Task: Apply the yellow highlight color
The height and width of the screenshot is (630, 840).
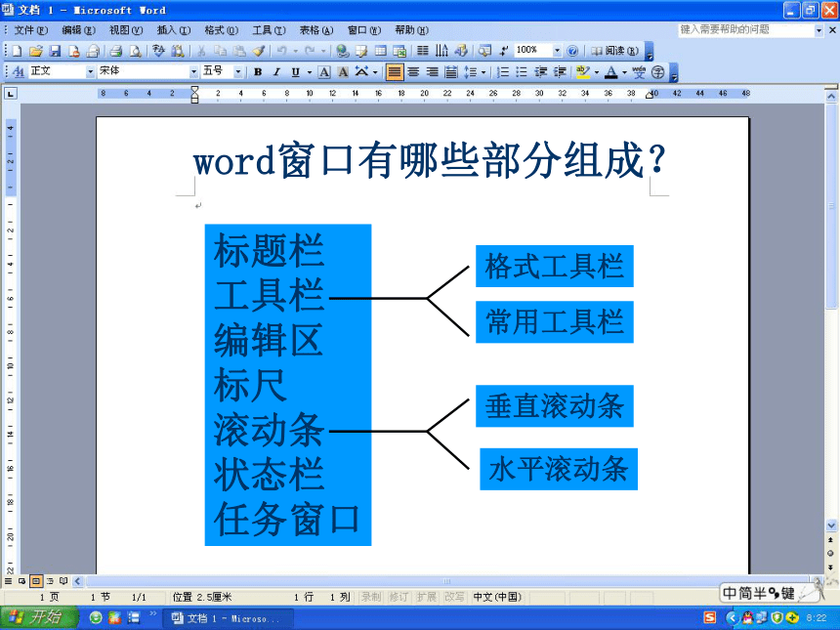Action: coord(583,71)
